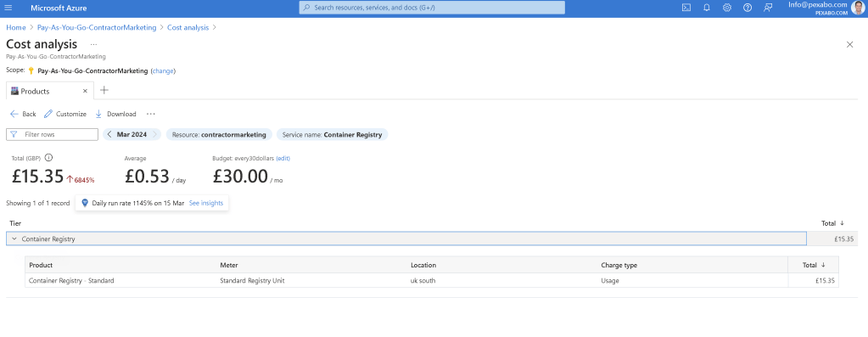This screenshot has height=337, width=868.
Task: Sort by the outer Total column header
Action: click(832, 223)
